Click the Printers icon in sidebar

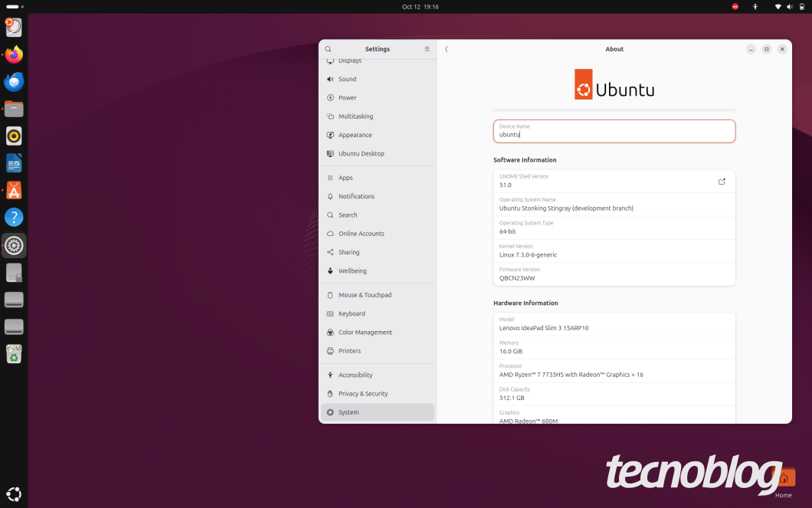330,351
